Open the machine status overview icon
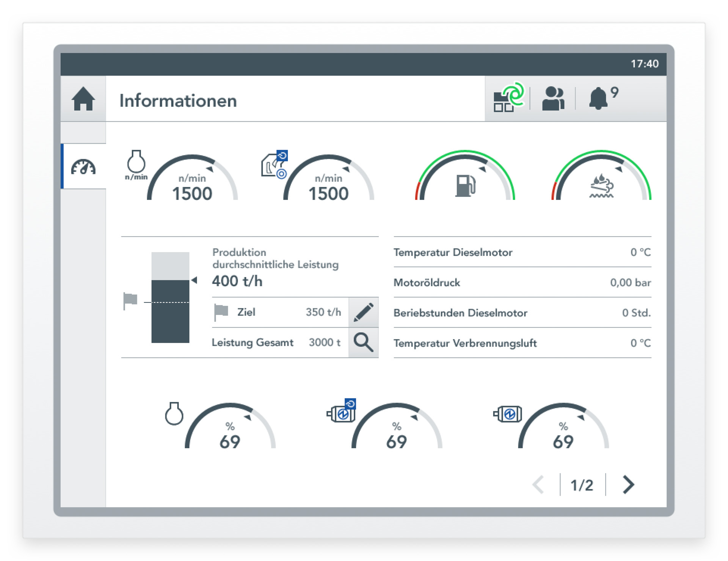Viewport: 728px width, 561px height. pyautogui.click(x=508, y=99)
